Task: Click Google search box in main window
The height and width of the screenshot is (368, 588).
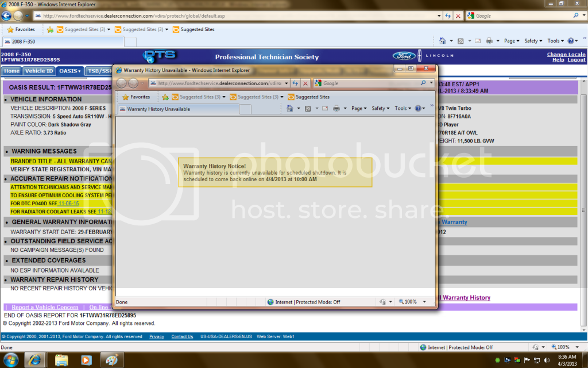Action: pyautogui.click(x=523, y=16)
